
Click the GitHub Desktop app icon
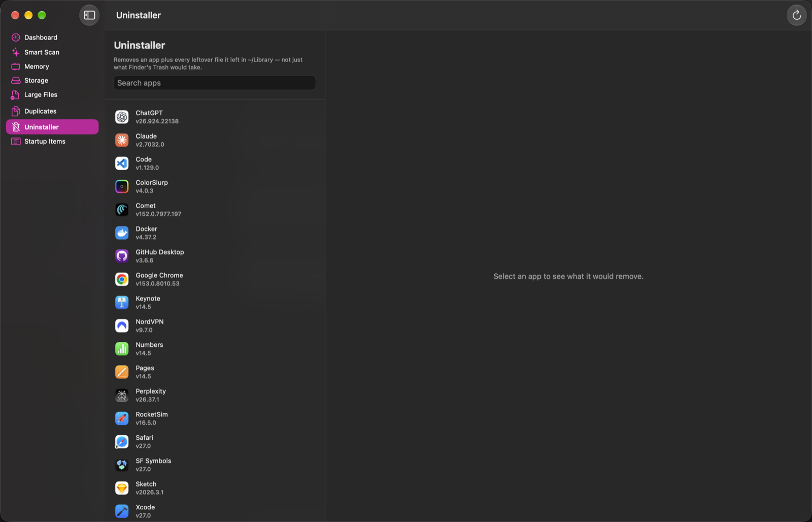point(122,256)
